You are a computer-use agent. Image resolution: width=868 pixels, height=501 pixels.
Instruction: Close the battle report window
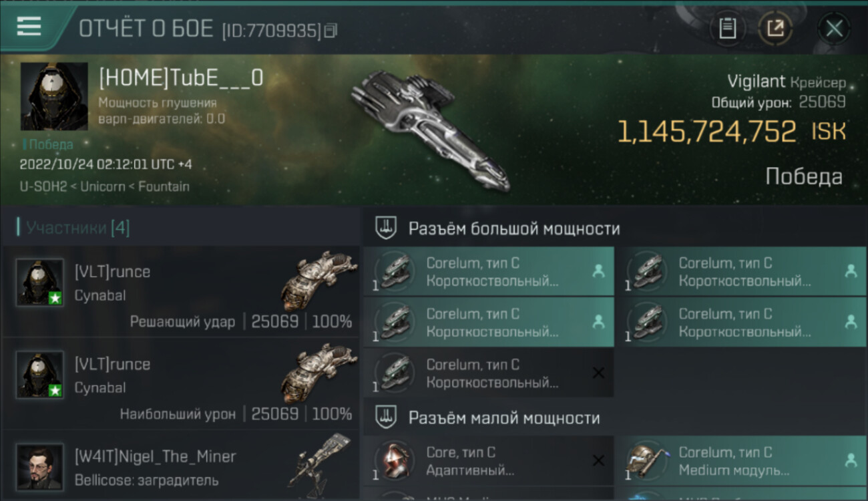(834, 28)
